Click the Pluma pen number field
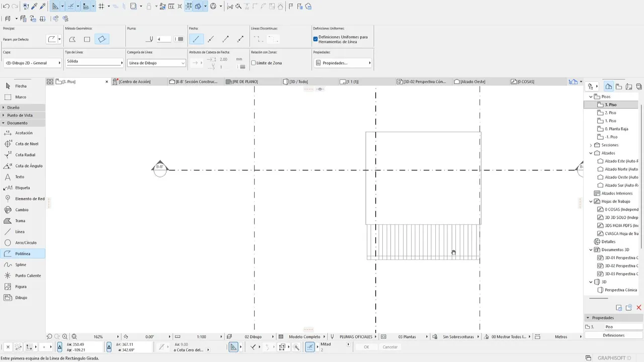The height and width of the screenshot is (362, 644). coord(164,39)
